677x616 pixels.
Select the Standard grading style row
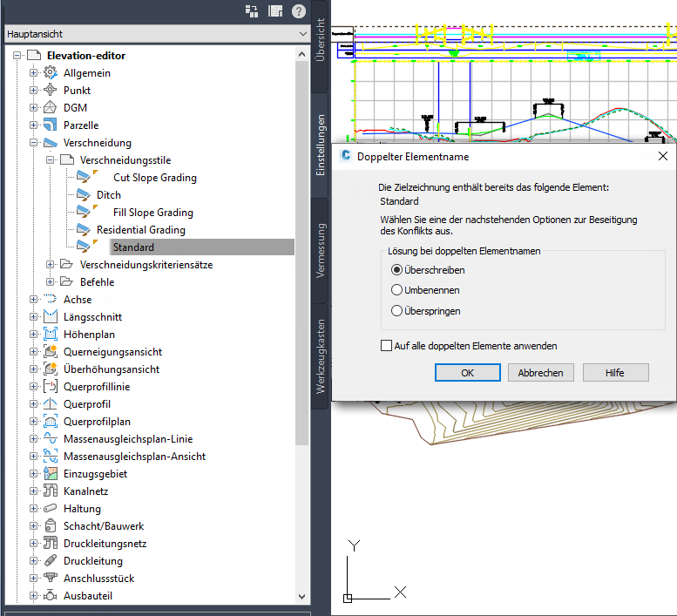201,247
